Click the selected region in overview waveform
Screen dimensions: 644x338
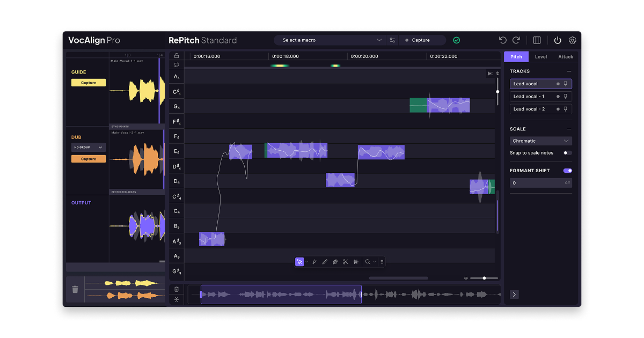(281, 295)
